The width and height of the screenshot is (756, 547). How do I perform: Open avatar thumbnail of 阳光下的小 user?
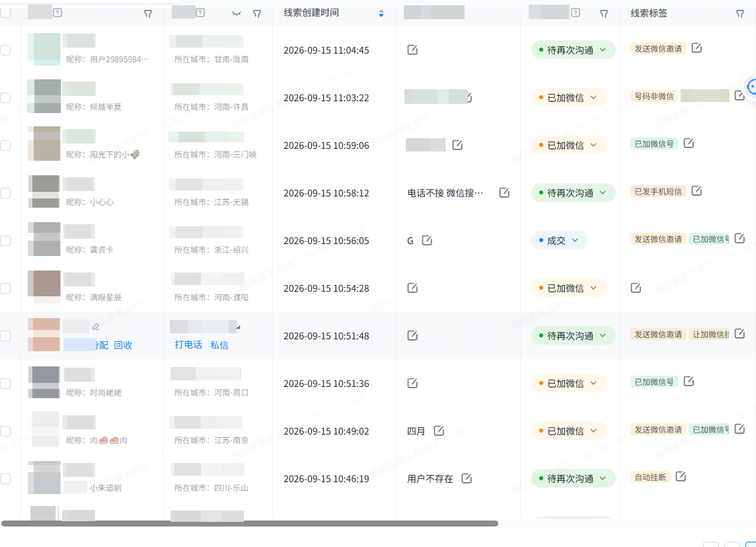coord(44,144)
